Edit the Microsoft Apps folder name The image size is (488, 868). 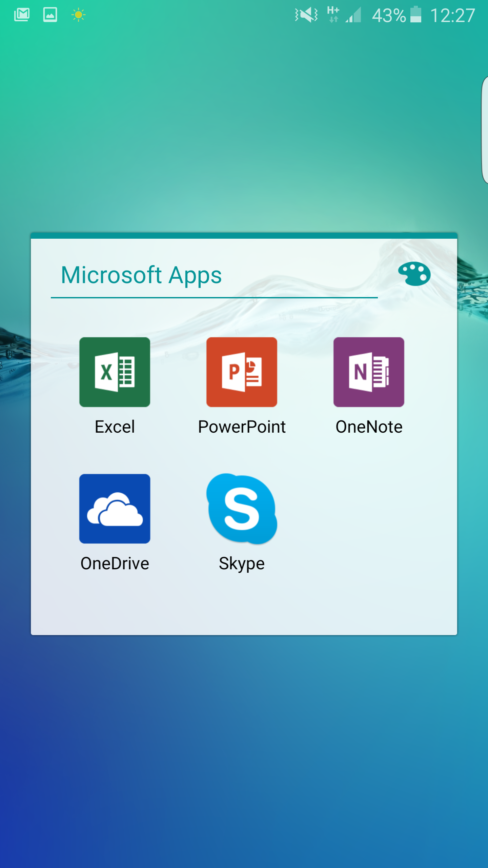pos(141,275)
